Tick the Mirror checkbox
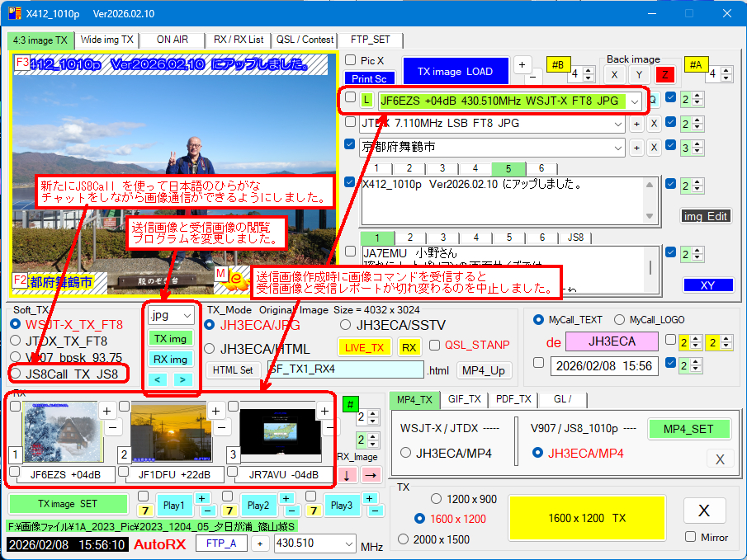The image size is (747, 560). click(691, 537)
